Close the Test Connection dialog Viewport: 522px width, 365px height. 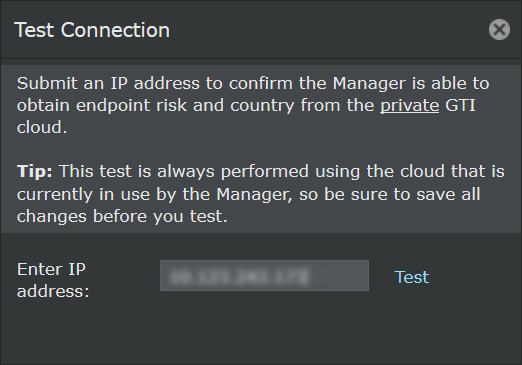[499, 30]
